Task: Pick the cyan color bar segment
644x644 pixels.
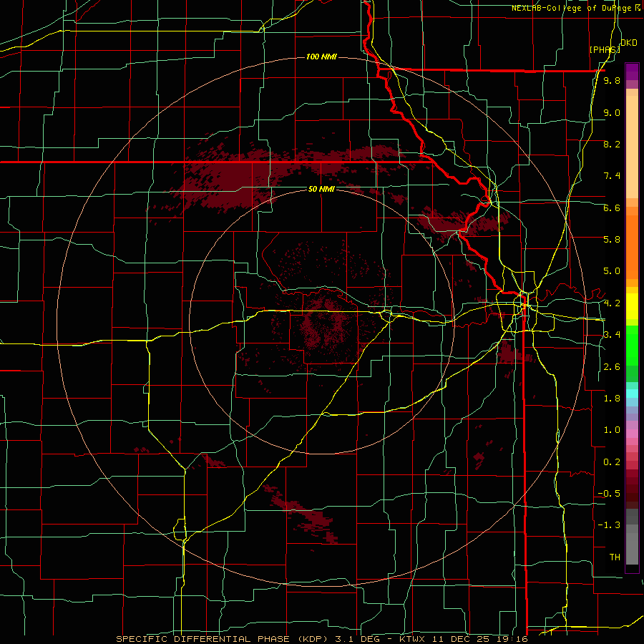Action: (632, 394)
